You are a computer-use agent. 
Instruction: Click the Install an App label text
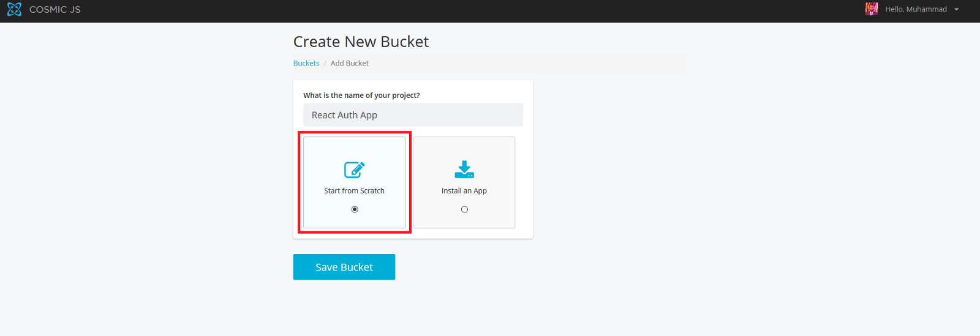(464, 191)
